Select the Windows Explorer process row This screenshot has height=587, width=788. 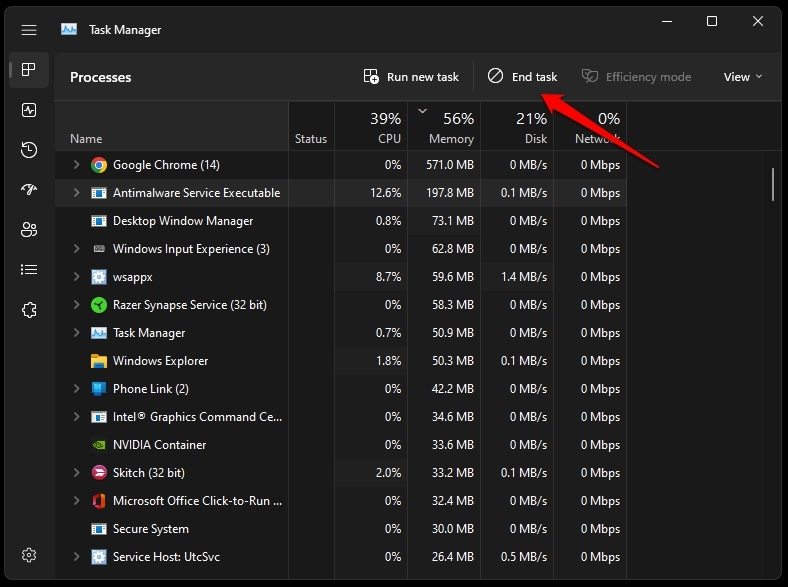[340, 361]
